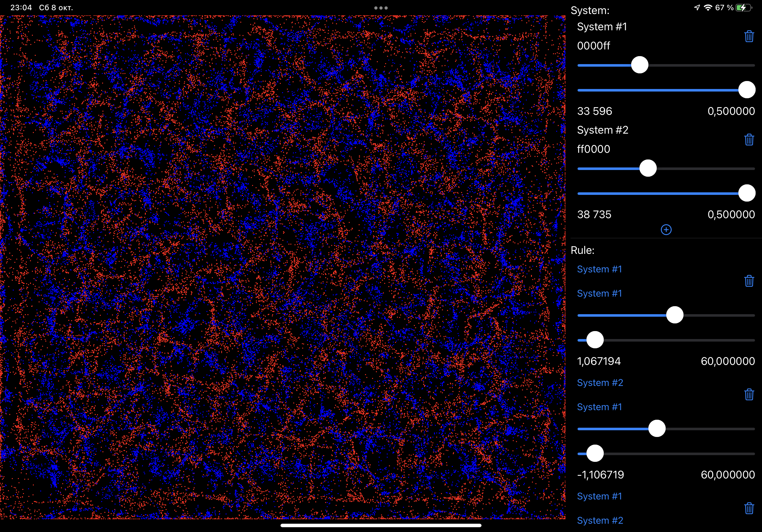Screen dimensions: 762x532
Task: Open third rule's target System #2 picker
Action: (x=600, y=520)
